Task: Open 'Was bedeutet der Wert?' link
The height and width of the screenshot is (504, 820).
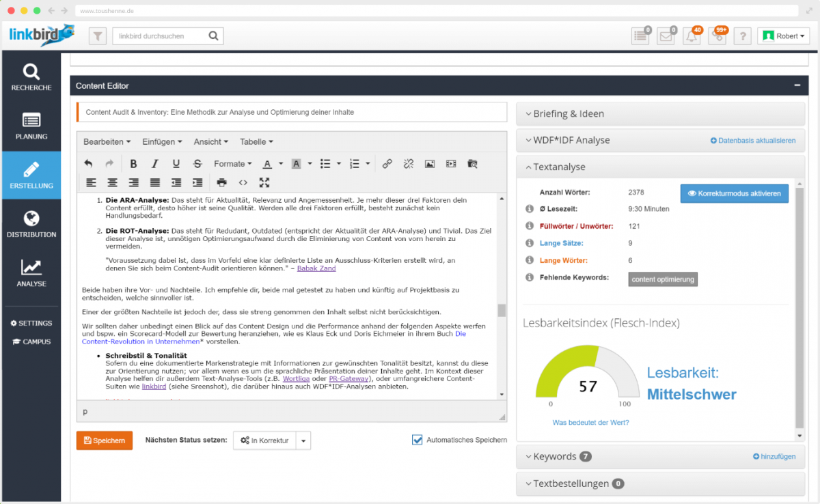Action: [590, 423]
